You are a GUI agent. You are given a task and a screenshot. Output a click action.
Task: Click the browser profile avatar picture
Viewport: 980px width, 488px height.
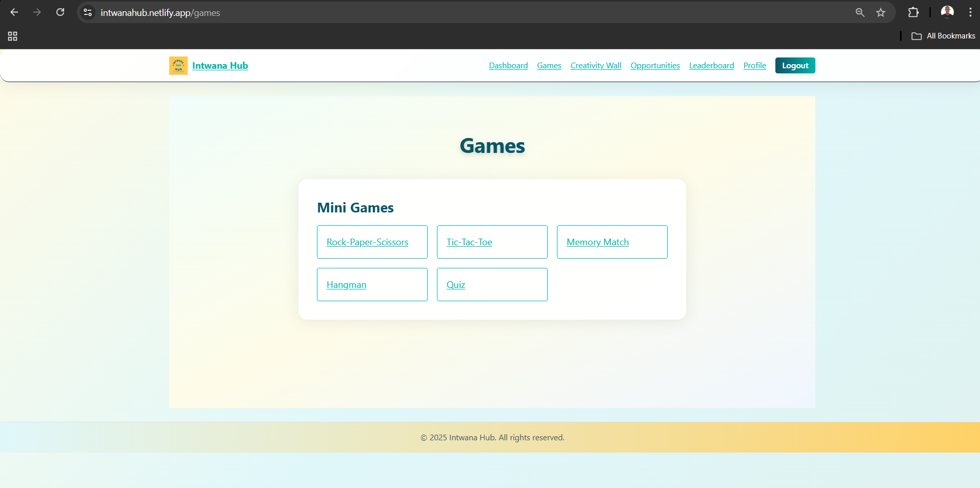pos(948,12)
